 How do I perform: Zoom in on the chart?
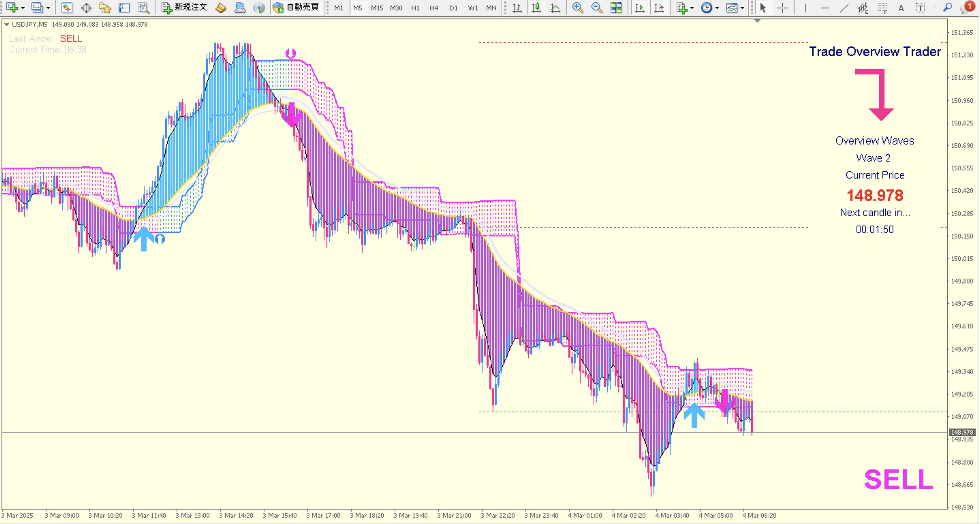578,7
